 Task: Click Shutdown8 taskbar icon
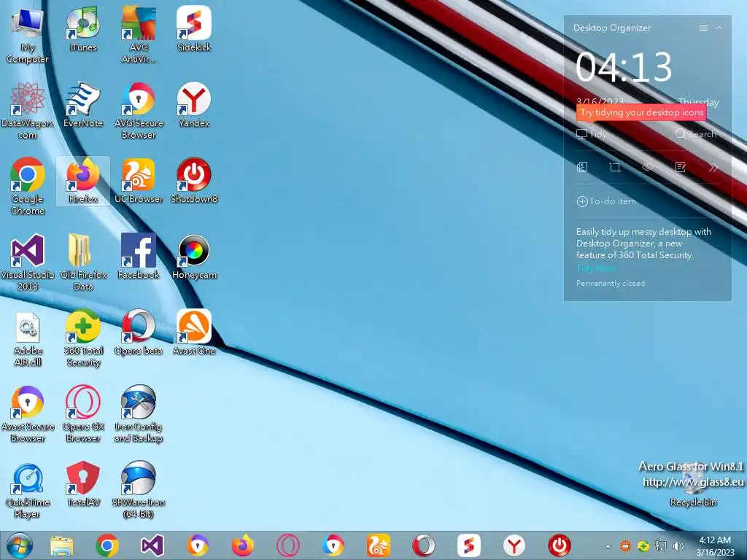[x=560, y=545]
